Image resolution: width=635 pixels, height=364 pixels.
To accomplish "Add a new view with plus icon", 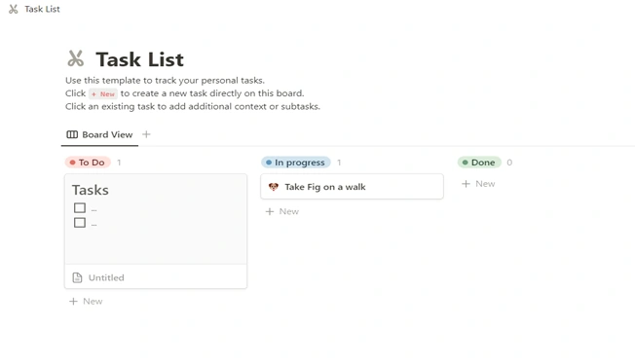I will 147,134.
